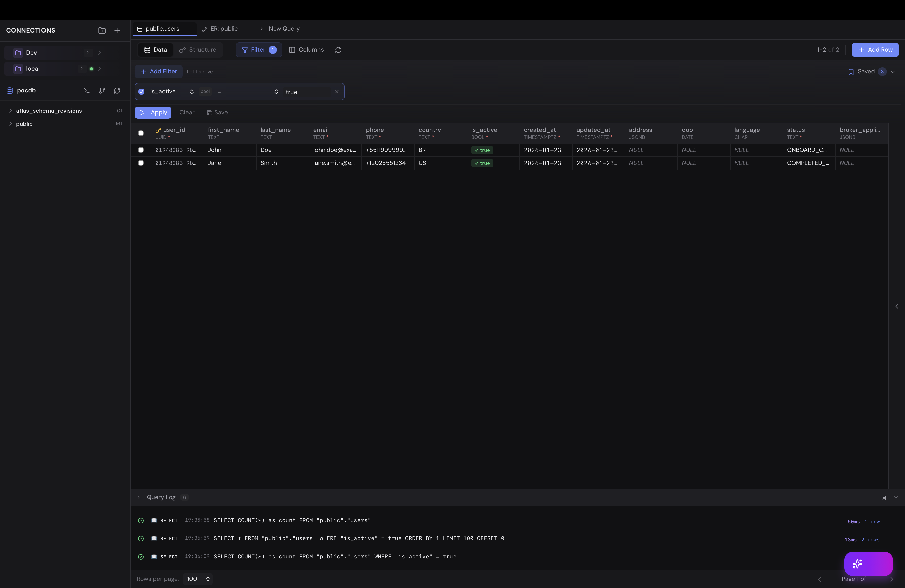Click the branch/version icon next to pocdb
This screenshot has height=588, width=905.
pos(102,91)
